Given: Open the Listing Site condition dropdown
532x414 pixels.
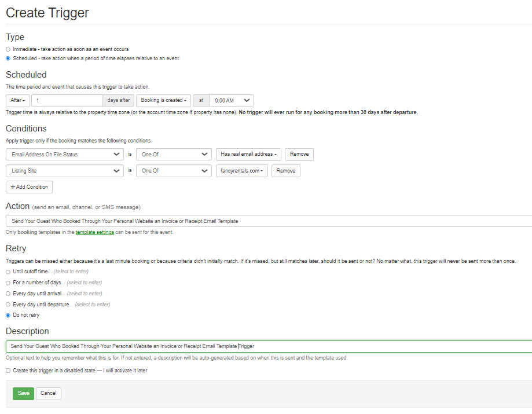Looking at the screenshot, I should point(64,171).
